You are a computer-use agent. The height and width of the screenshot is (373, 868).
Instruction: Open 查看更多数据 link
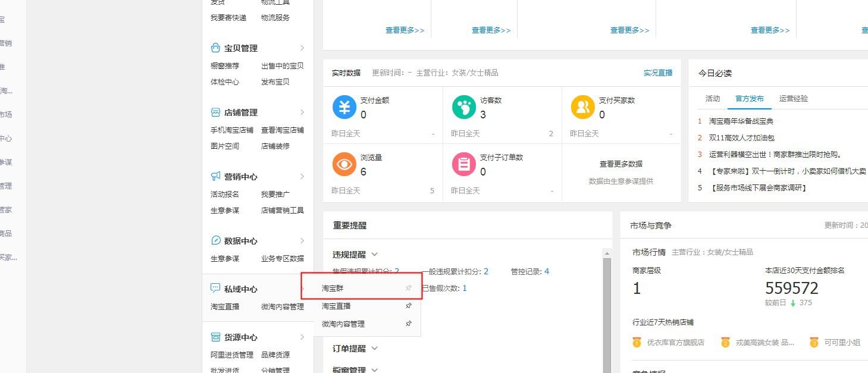pyautogui.click(x=621, y=164)
